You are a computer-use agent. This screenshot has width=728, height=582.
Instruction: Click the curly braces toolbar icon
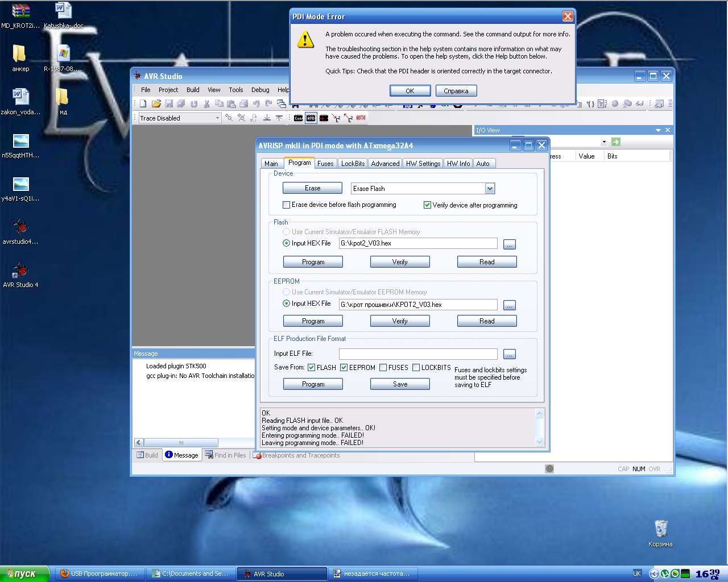tap(590, 103)
